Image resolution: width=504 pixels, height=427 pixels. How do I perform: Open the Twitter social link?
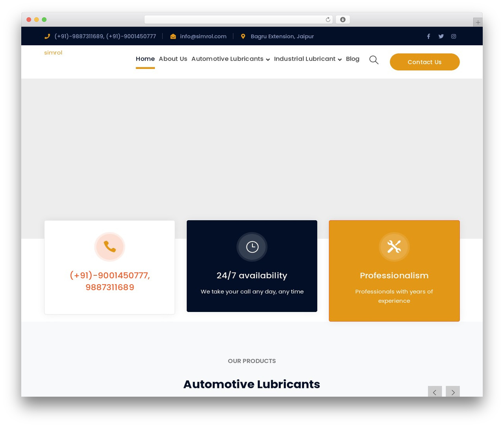point(441,36)
